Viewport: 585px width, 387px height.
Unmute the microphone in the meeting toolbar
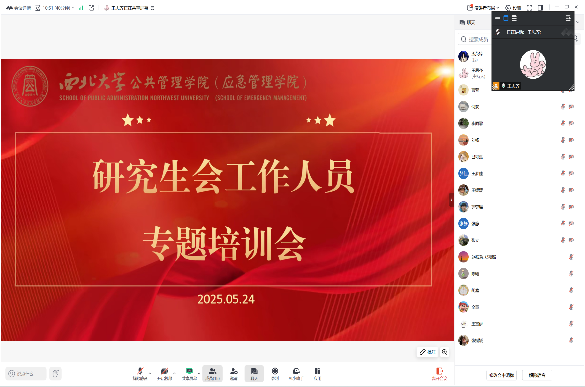140,373
